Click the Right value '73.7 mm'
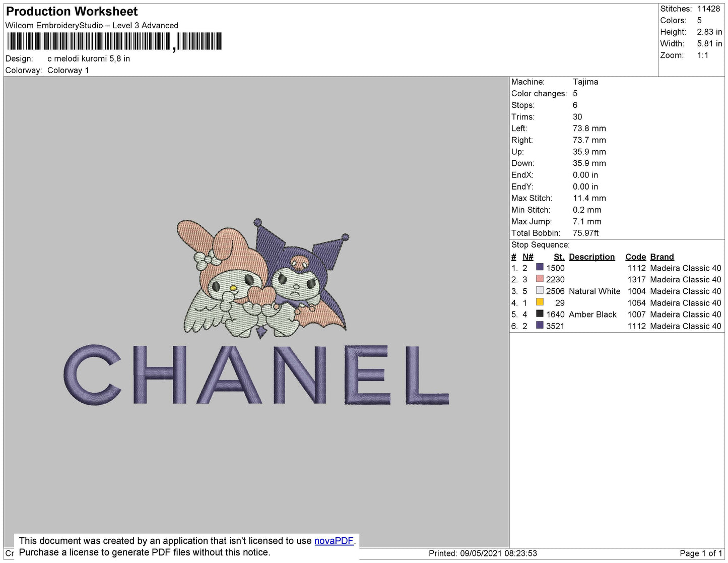728x563 pixels. tap(589, 140)
